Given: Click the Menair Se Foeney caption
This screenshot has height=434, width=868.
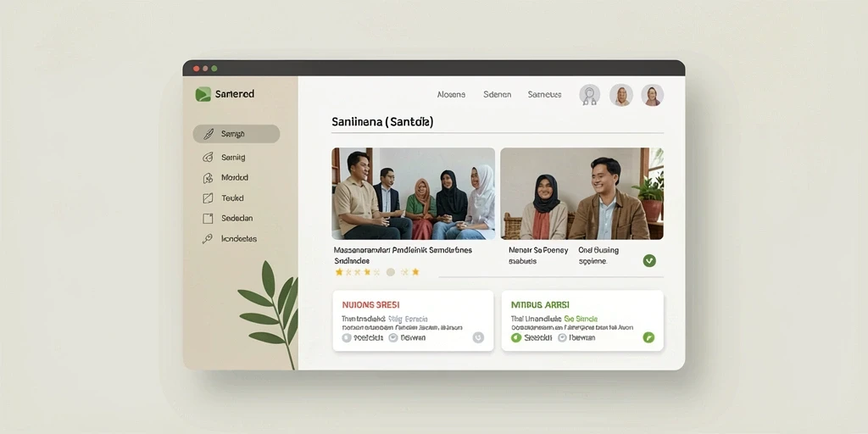Looking at the screenshot, I should pos(538,255).
